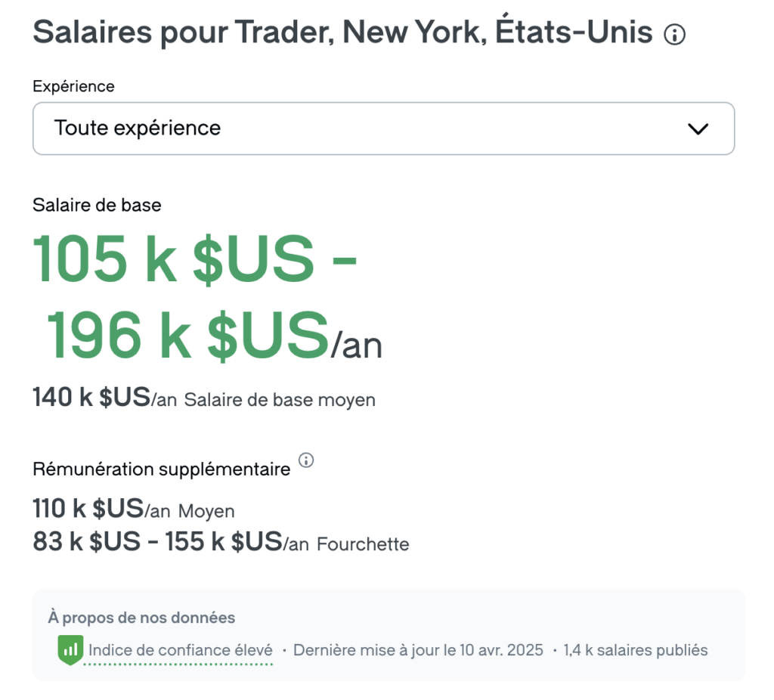Image resolution: width=774 pixels, height=700 pixels.
Task: Click the 140 k $US/an average base value
Action: 104,398
